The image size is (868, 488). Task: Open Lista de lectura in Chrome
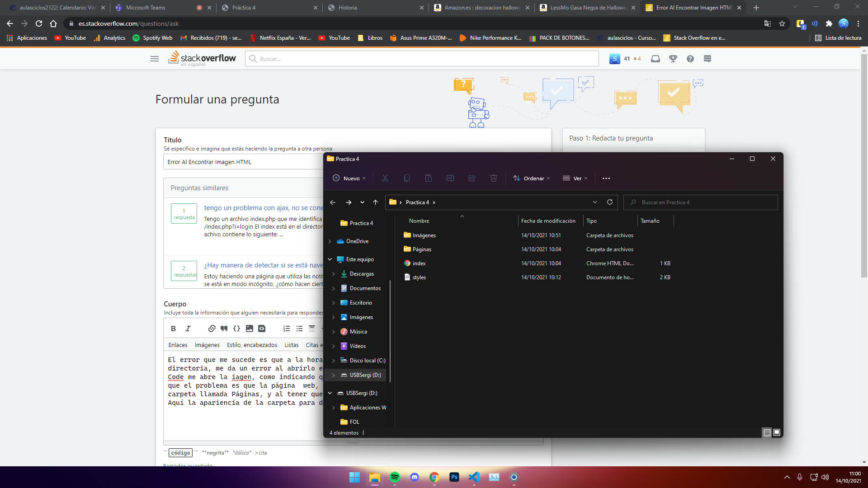(838, 38)
